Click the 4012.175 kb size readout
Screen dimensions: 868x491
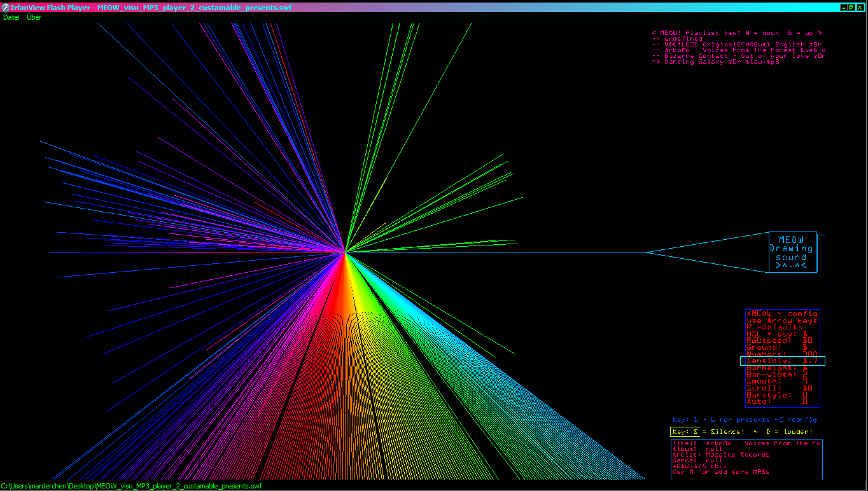[x=699, y=466]
